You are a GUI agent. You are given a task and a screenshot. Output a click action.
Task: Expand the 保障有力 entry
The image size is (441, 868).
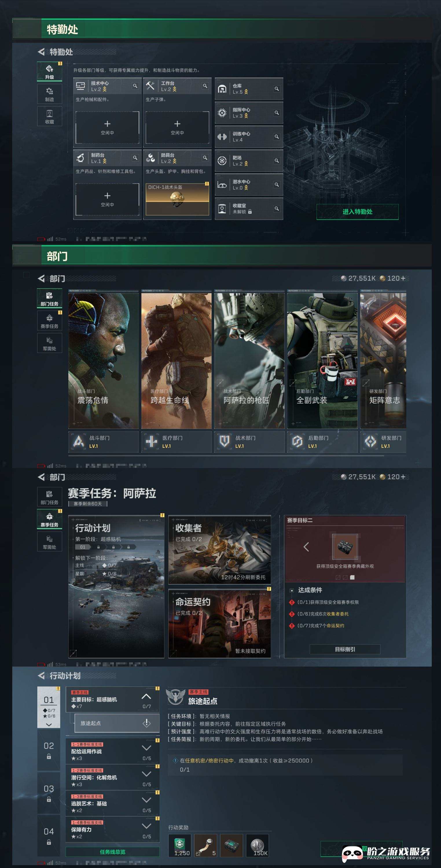click(x=146, y=826)
